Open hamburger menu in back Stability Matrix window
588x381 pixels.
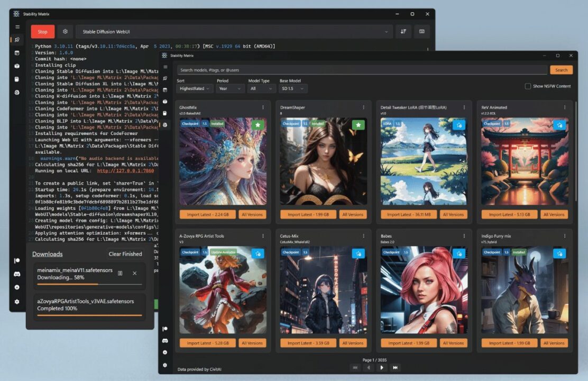(x=17, y=27)
